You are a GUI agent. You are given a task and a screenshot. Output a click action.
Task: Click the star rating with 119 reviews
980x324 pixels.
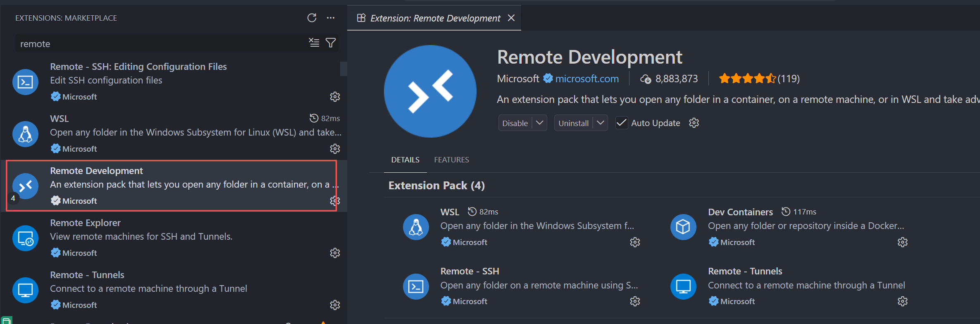[759, 79]
